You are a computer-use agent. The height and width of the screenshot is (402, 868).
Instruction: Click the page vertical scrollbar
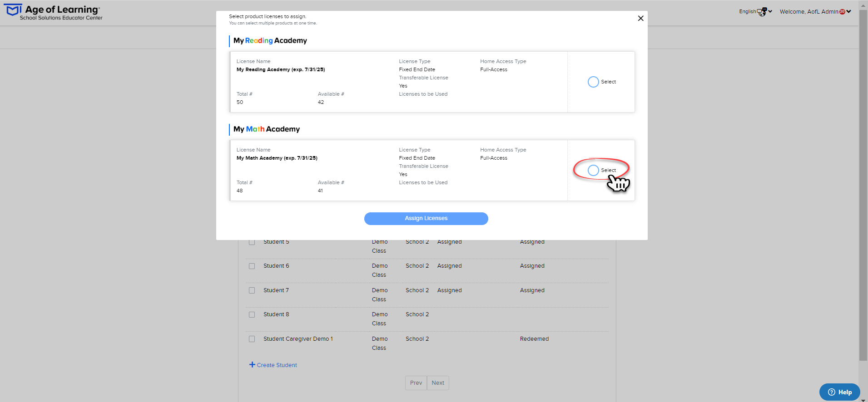863,185
